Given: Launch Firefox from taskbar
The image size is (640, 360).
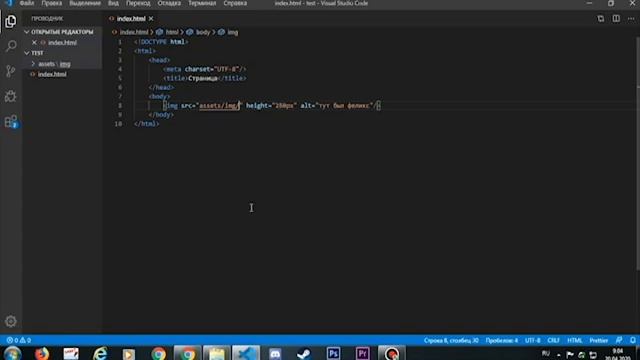Looking at the screenshot, I should 42,353.
